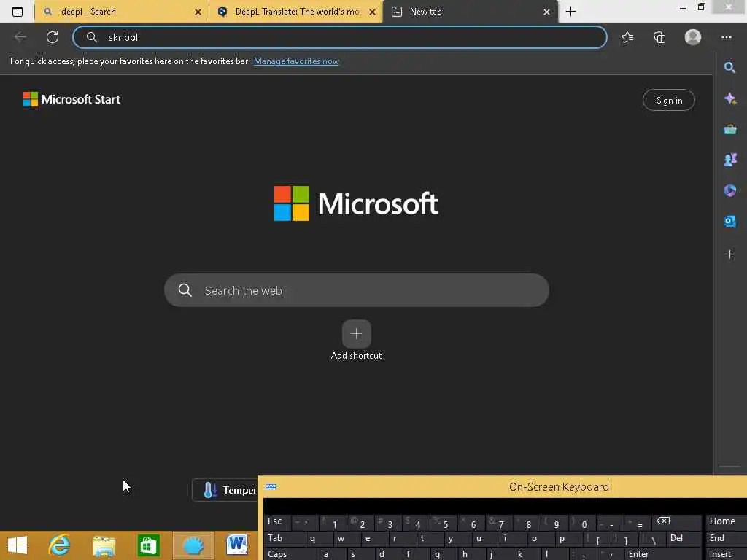Tap the number 5 key on the On-Screen Keyboard

443,523
